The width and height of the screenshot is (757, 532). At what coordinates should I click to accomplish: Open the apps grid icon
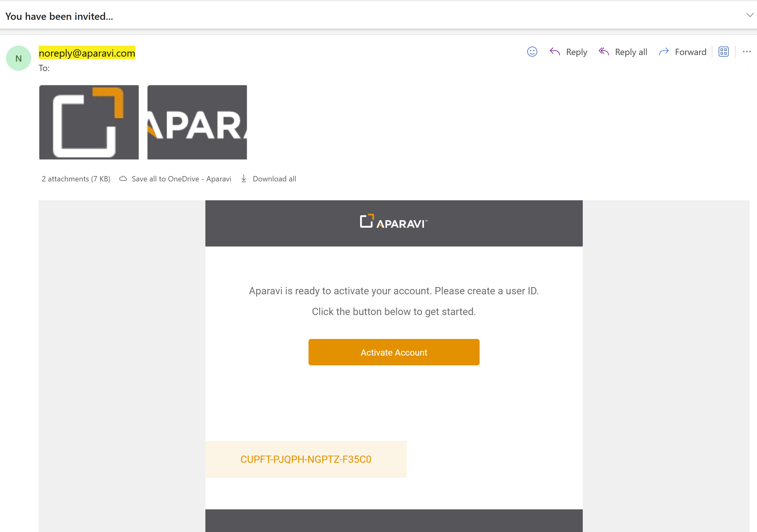coord(723,52)
